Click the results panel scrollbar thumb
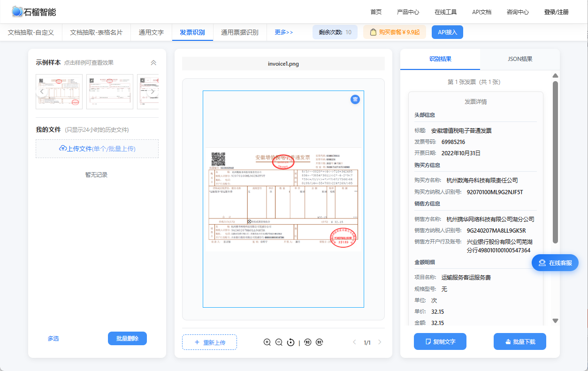 coord(555,162)
